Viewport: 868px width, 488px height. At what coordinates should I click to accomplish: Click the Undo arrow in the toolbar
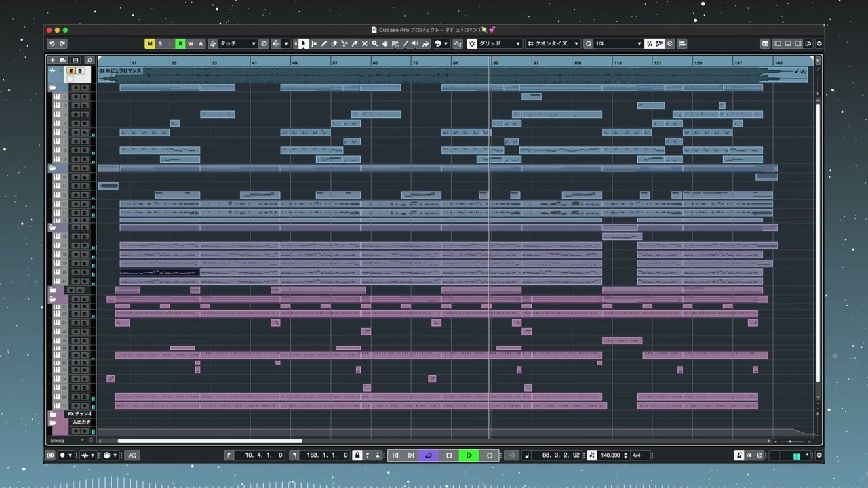click(52, 43)
